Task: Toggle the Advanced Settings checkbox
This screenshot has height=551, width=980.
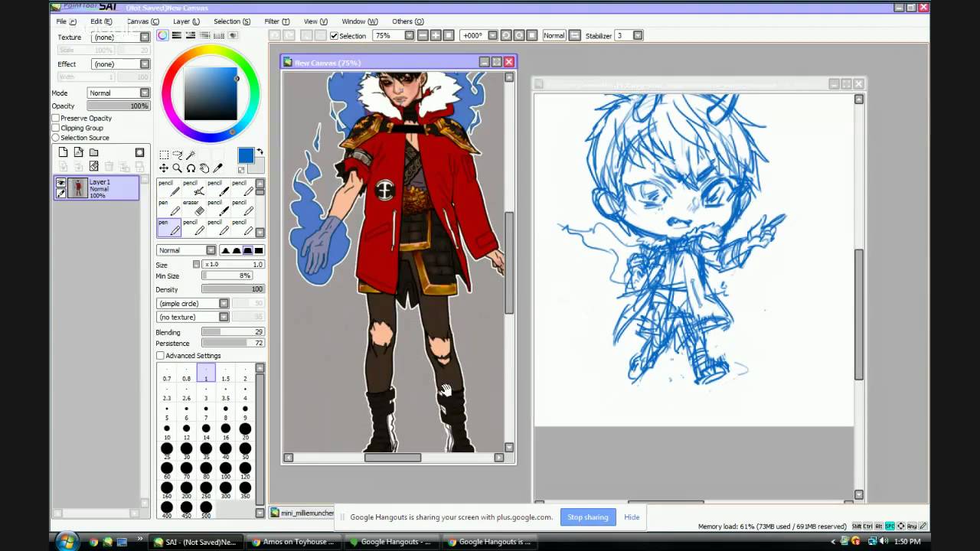Action: pyautogui.click(x=160, y=356)
